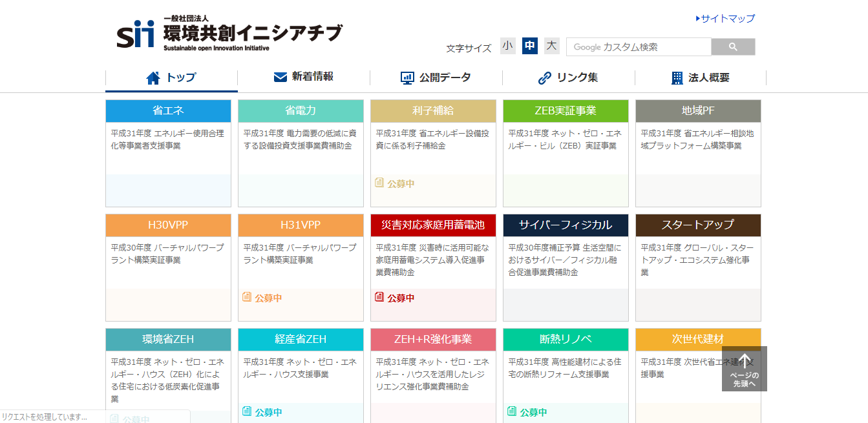Click the home icon in navigation
Viewport: 868px width, 423px height.
pyautogui.click(x=153, y=78)
